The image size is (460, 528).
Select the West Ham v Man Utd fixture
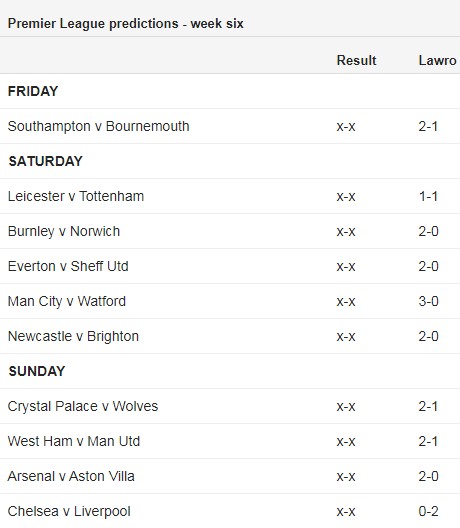pyautogui.click(x=74, y=441)
